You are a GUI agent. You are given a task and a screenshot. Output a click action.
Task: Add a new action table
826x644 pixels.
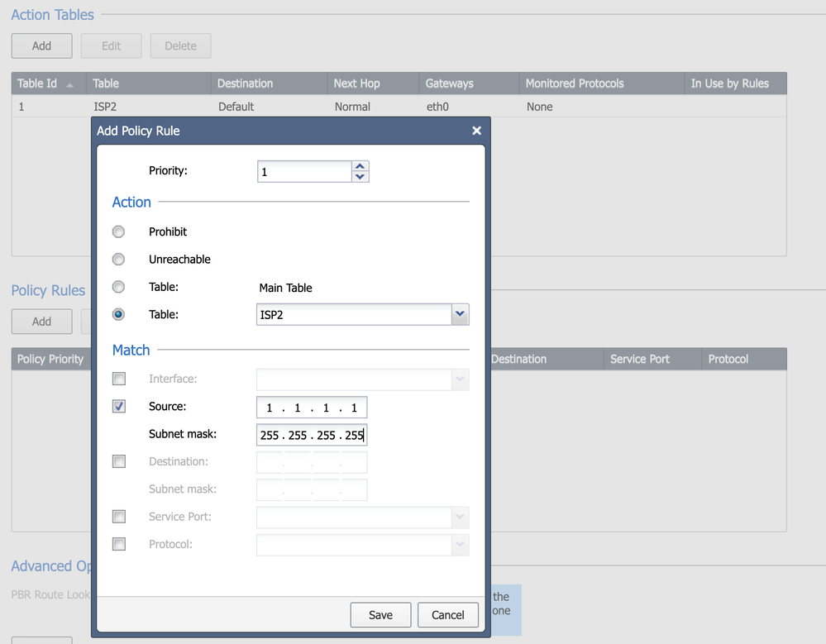pos(41,46)
